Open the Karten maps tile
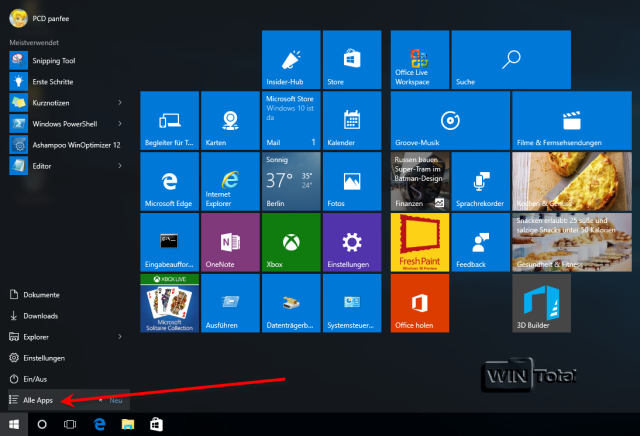This screenshot has height=436, width=640. 230,120
